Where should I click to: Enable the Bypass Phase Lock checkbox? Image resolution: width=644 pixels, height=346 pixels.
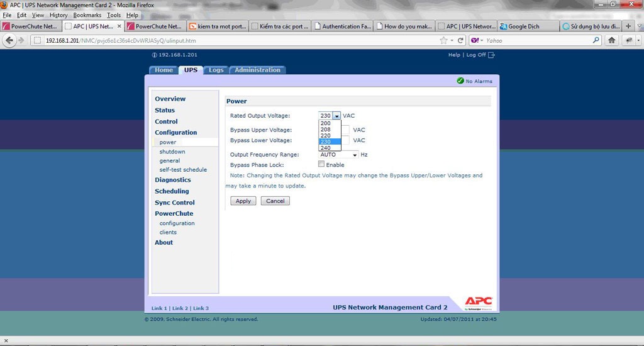click(x=321, y=164)
